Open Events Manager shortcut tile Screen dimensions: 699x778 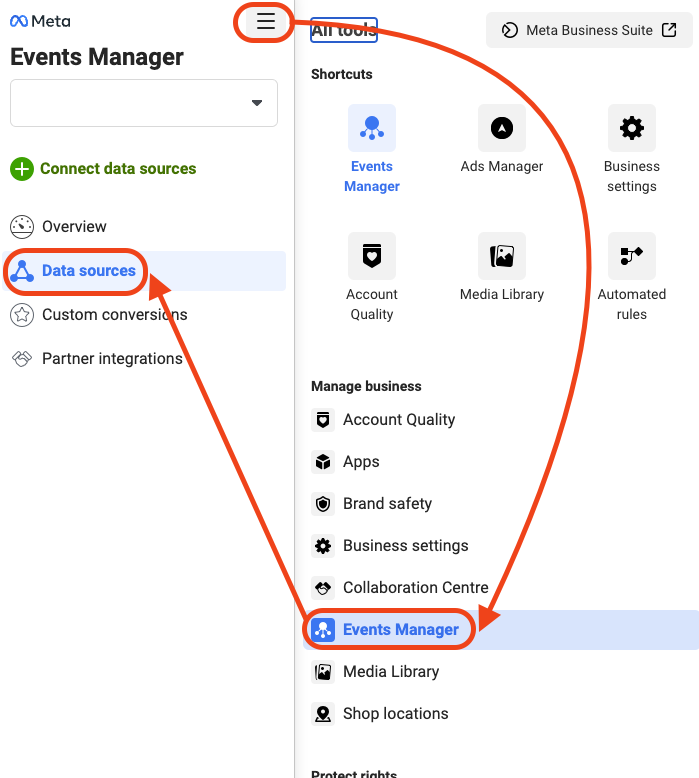[x=372, y=149]
